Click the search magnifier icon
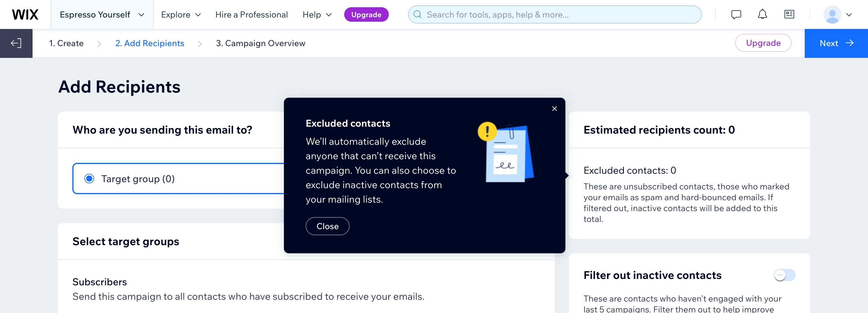This screenshot has height=313, width=868. pyautogui.click(x=417, y=14)
